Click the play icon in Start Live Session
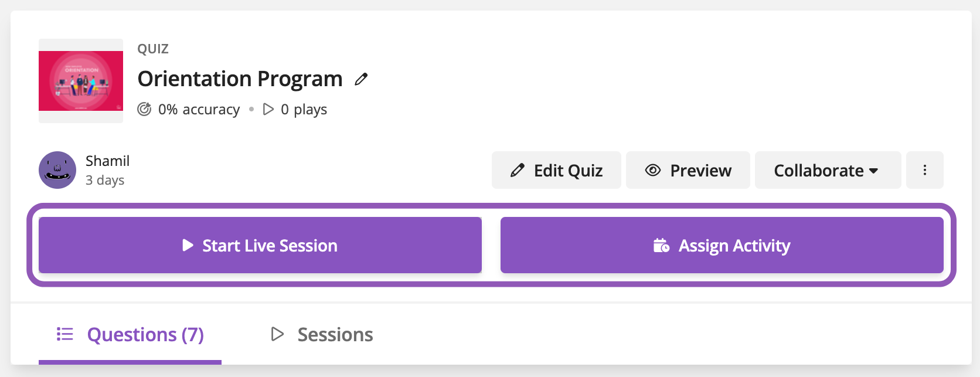The width and height of the screenshot is (980, 377). (188, 245)
